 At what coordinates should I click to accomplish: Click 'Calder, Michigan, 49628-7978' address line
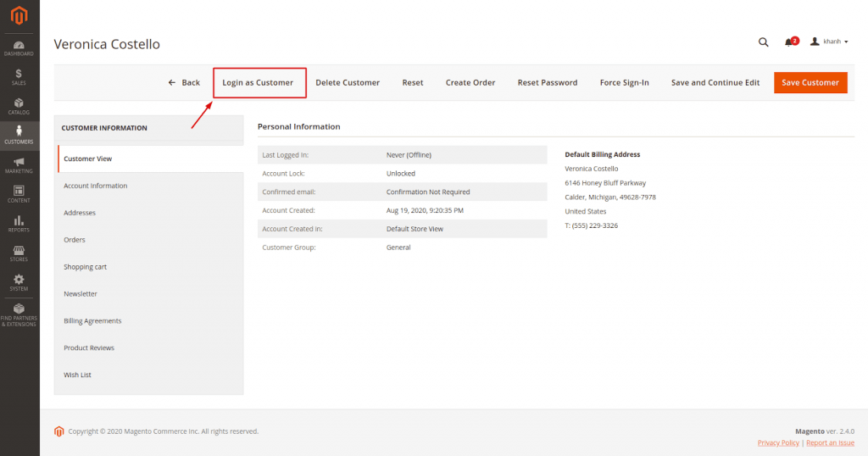[610, 197]
